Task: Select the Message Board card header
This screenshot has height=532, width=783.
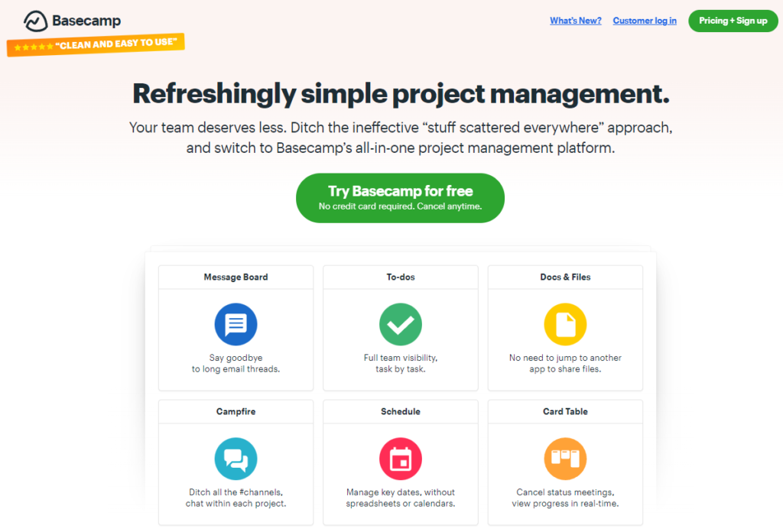Action: 236,277
